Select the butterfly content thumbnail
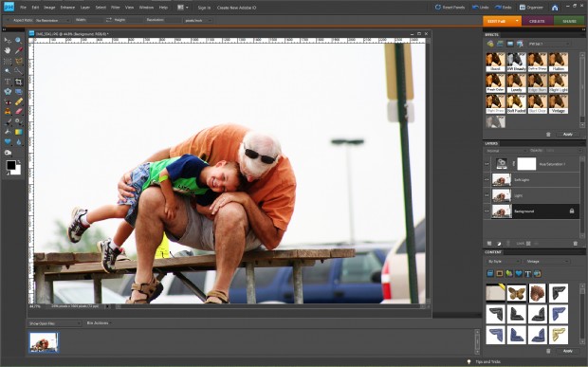Screen dimensions: 588x367 (x=516, y=293)
